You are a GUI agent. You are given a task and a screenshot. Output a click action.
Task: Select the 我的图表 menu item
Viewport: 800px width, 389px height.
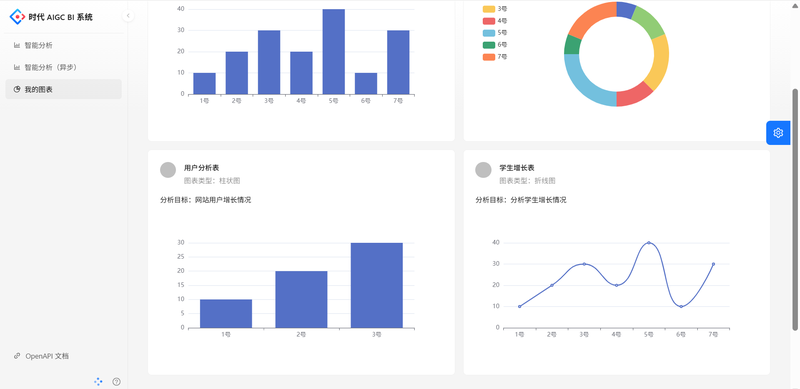63,89
